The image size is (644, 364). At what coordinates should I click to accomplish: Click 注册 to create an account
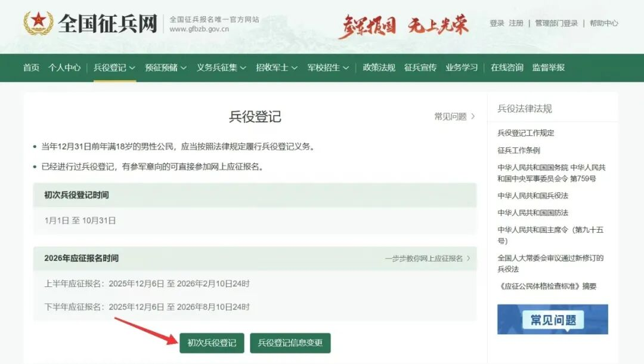click(516, 23)
